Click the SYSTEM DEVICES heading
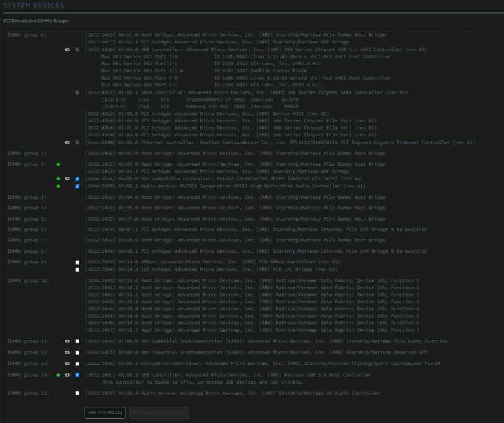The width and height of the screenshot is (504, 423). pos(34,6)
